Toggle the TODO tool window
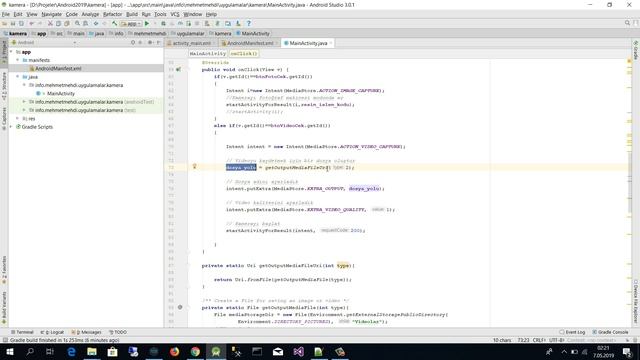The image size is (640, 360). [x=118, y=332]
